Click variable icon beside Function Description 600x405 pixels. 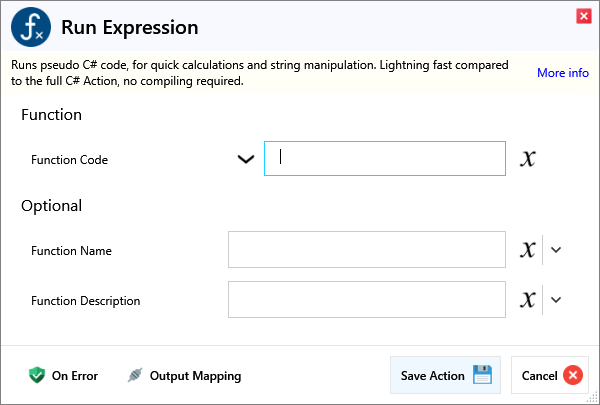pyautogui.click(x=528, y=300)
